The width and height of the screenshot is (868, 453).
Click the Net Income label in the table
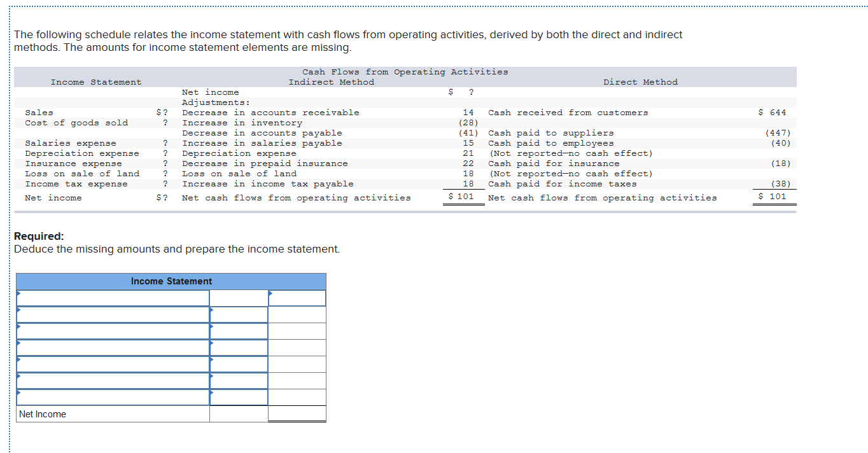[x=41, y=414]
